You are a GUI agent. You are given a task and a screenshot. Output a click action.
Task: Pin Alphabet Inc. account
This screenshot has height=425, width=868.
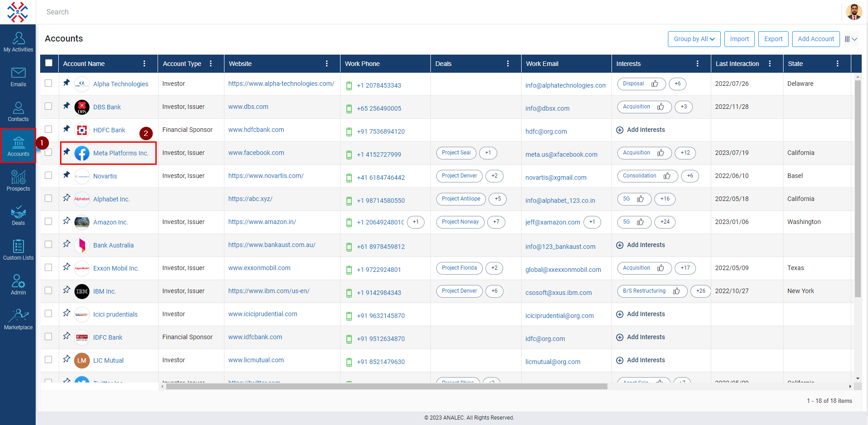click(x=66, y=198)
